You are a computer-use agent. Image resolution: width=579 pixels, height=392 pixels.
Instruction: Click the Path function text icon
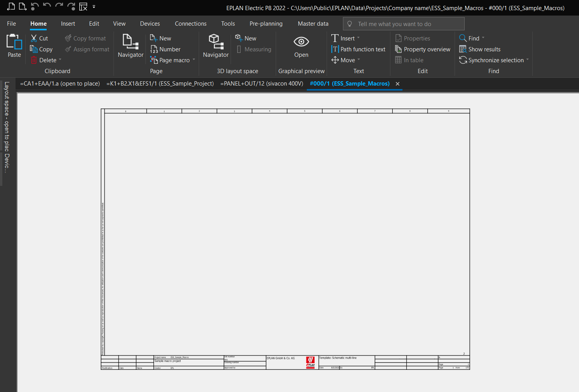pyautogui.click(x=335, y=49)
